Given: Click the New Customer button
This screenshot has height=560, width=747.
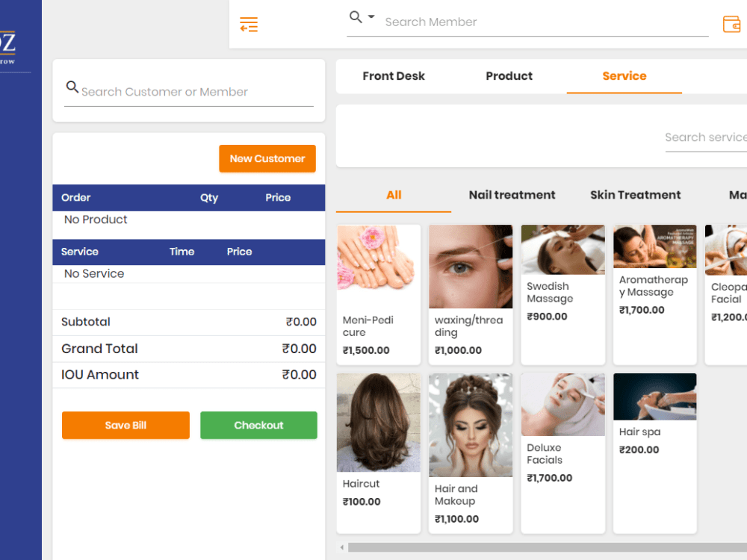Looking at the screenshot, I should (267, 158).
